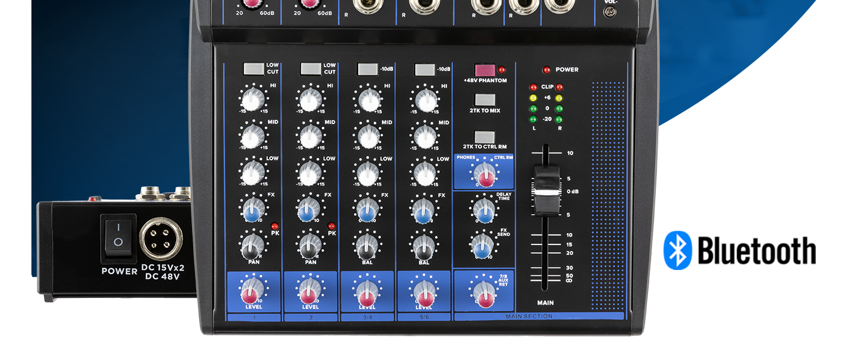The image size is (868, 356).
Task: Click the MAIN fader handle
Action: tap(546, 191)
